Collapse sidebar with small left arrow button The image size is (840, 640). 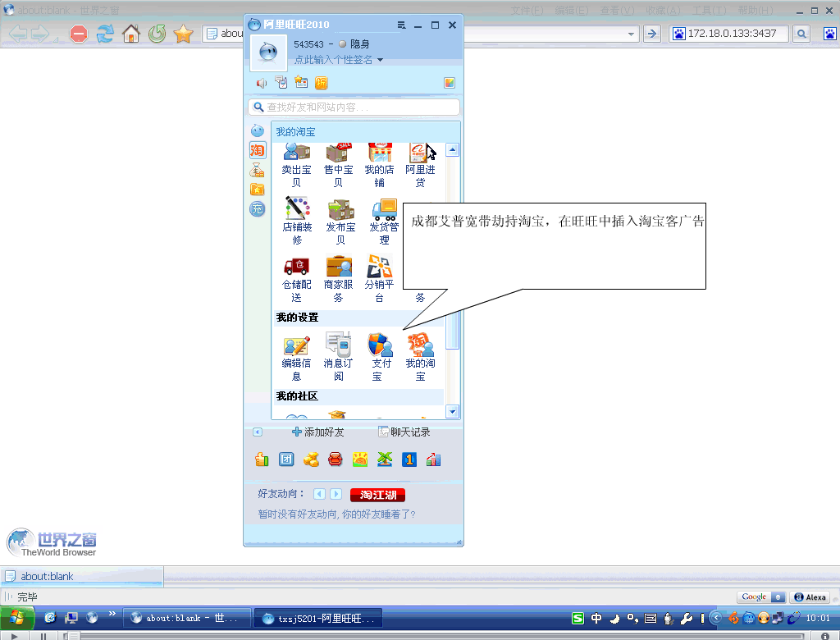258,432
